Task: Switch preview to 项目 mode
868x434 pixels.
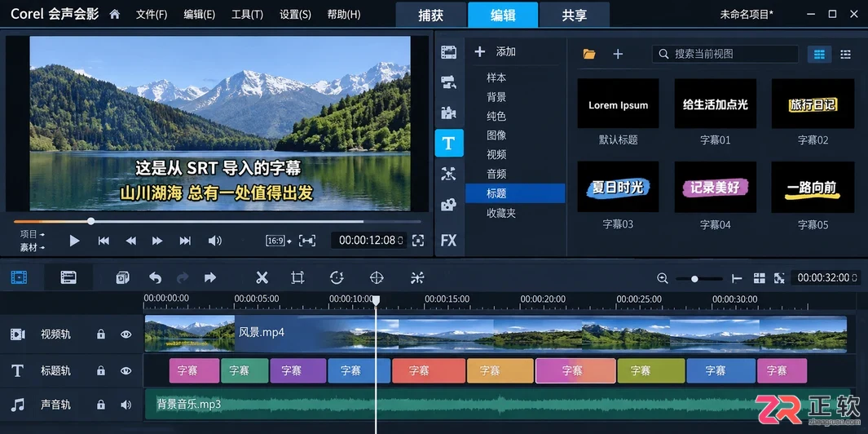Action: [x=32, y=234]
